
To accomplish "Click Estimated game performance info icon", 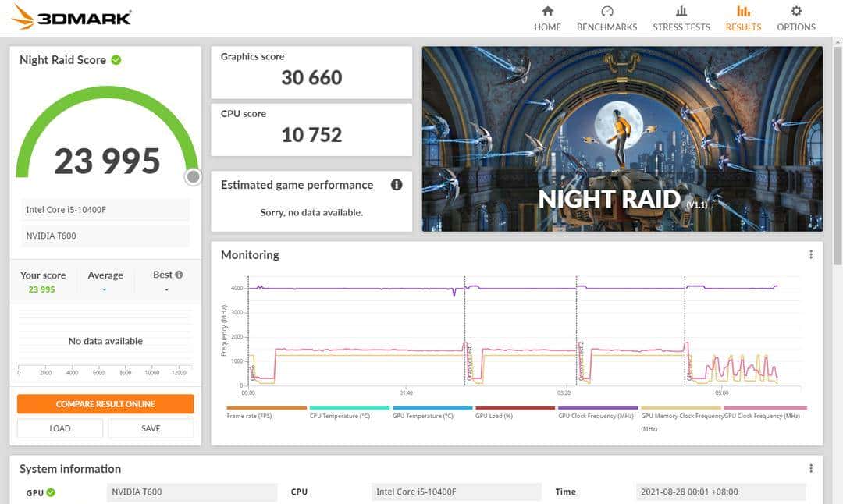I will pos(397,185).
